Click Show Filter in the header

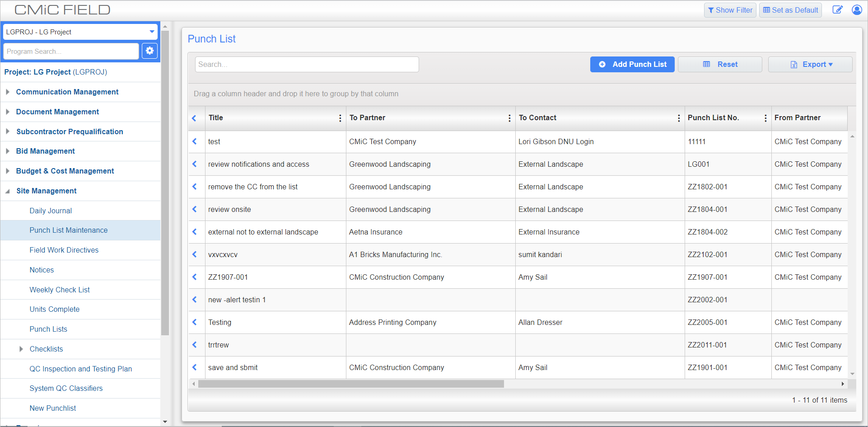[730, 10]
